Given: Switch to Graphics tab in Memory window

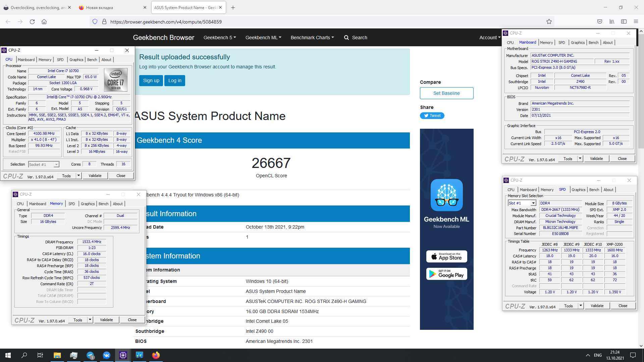Looking at the screenshot, I should coord(88,204).
